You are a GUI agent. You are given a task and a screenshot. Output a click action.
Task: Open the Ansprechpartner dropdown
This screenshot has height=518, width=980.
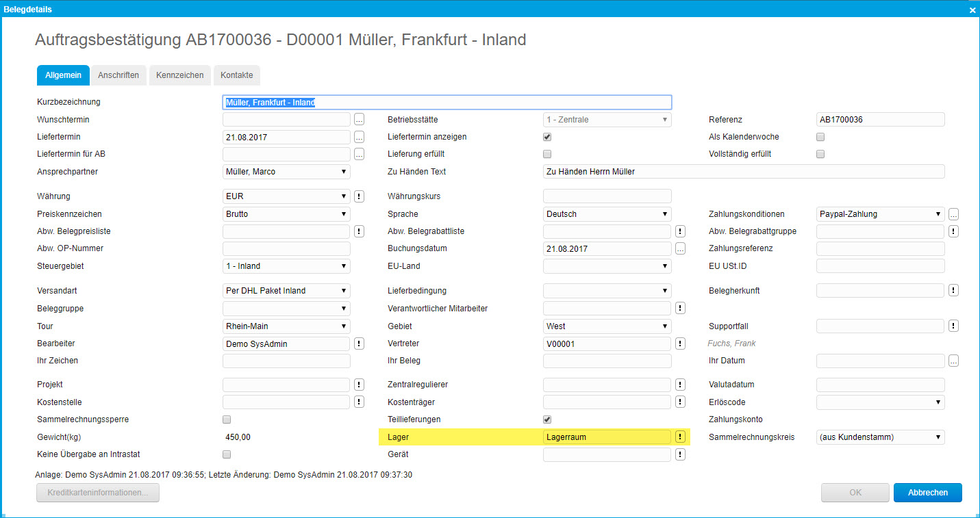tap(288, 172)
